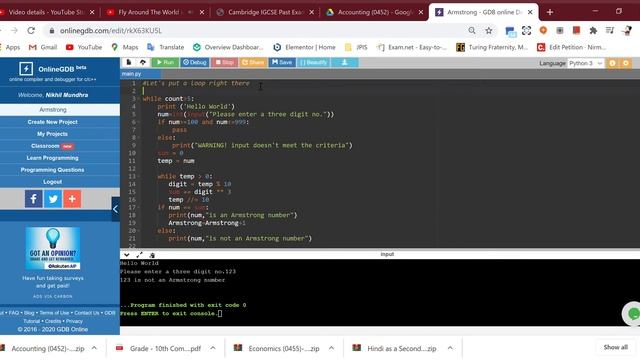Fold the while loop at line 3
Viewport: 640px width, 360px height.
139,99
